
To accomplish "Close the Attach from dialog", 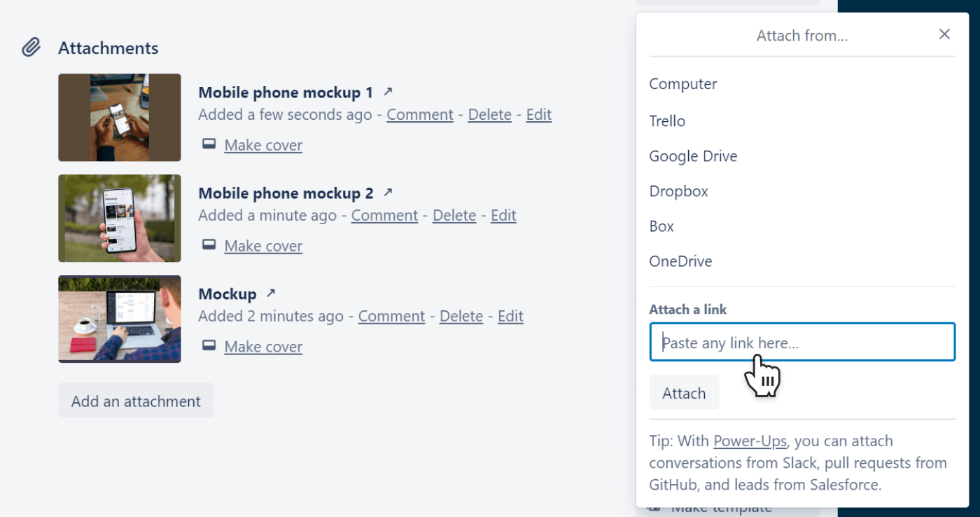I will 944,34.
